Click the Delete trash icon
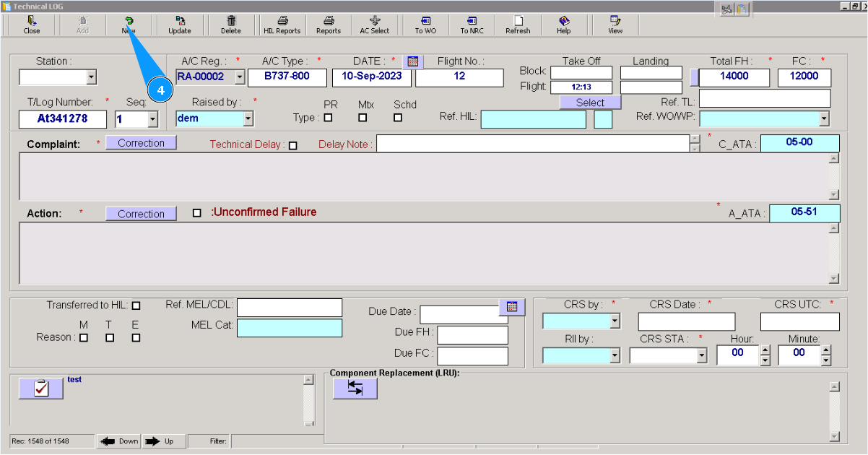Image resolution: width=868 pixels, height=455 pixels. point(231,25)
